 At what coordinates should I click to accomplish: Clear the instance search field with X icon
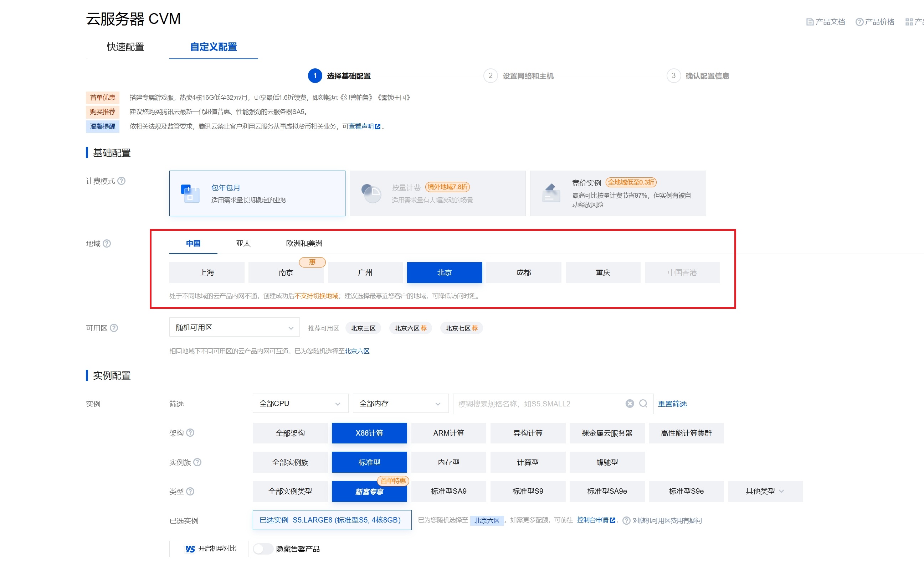click(x=630, y=404)
